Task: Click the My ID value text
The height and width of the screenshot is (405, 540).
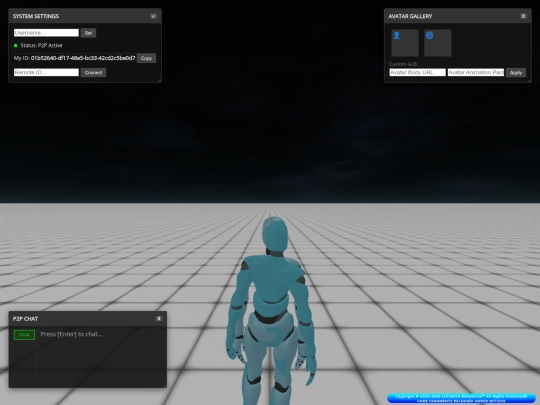Action: (x=83, y=58)
